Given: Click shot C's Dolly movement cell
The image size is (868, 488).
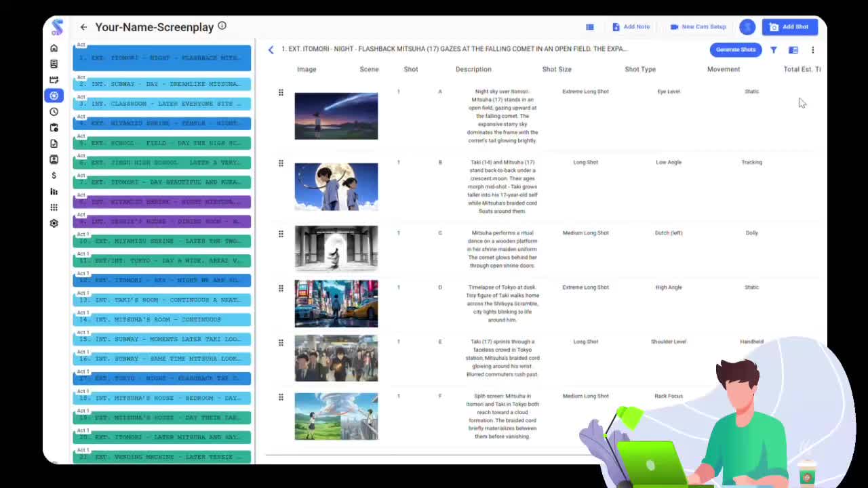Looking at the screenshot, I should tap(752, 232).
